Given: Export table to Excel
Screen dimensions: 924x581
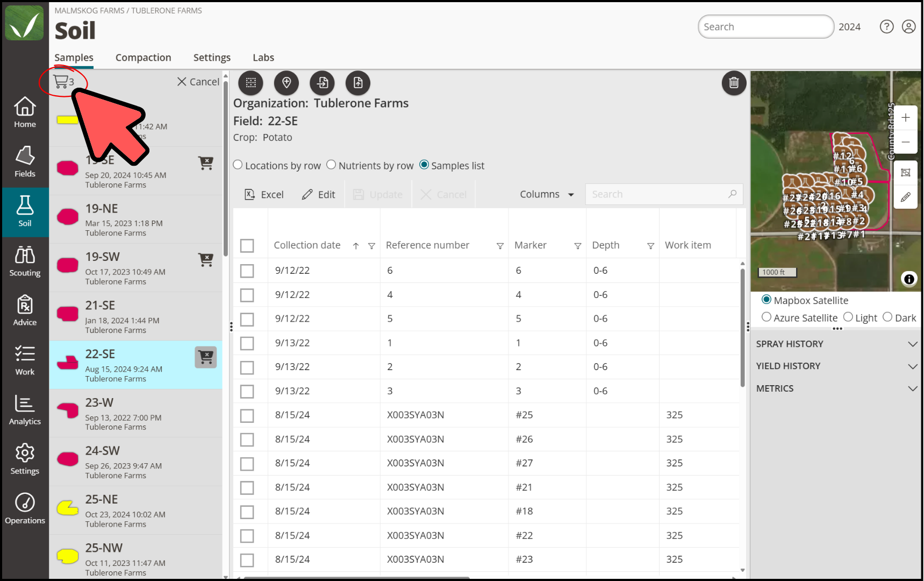Looking at the screenshot, I should tap(264, 195).
